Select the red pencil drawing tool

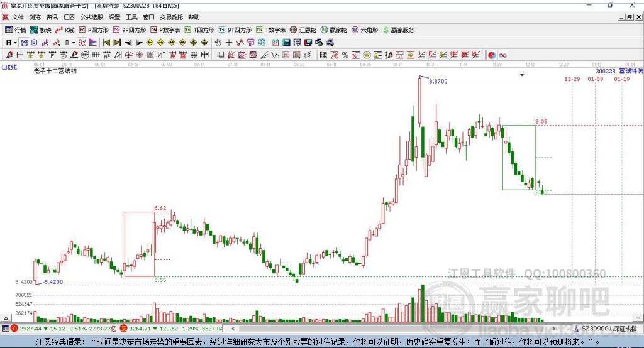point(9,55)
